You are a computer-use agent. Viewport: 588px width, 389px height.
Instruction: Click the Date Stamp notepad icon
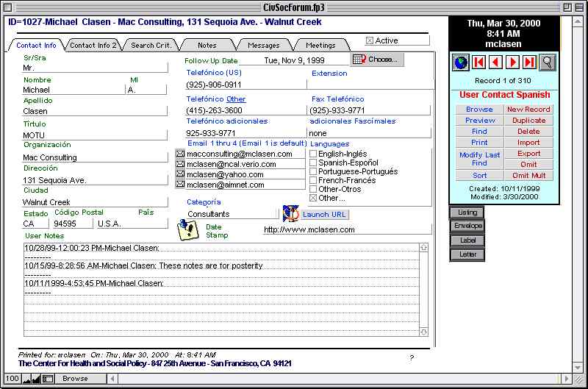pos(188,230)
